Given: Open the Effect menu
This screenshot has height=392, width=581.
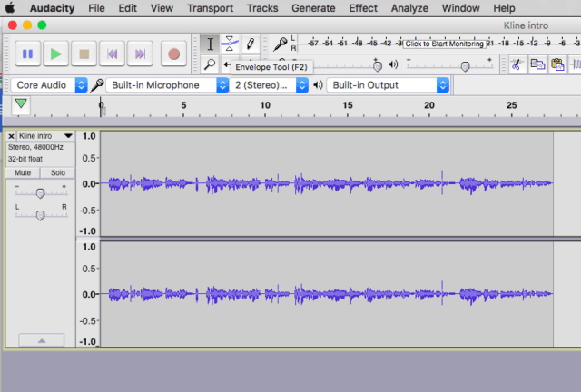Looking at the screenshot, I should 363,8.
